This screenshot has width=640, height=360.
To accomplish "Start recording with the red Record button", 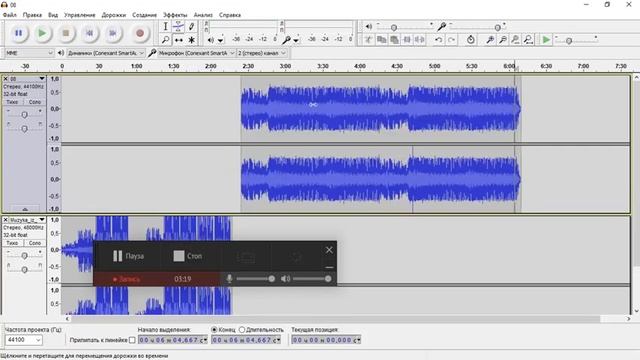I will click(x=140, y=33).
